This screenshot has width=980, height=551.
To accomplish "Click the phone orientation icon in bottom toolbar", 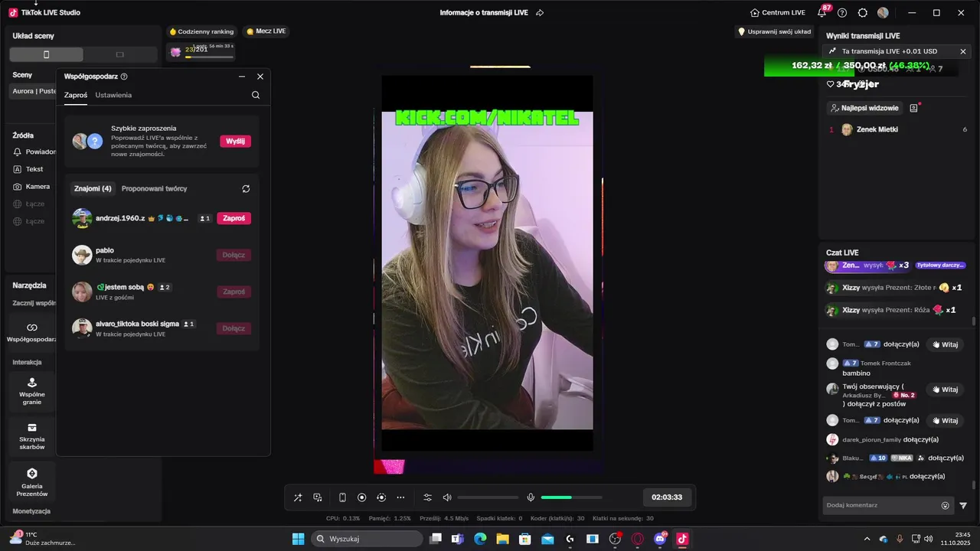I will point(342,497).
